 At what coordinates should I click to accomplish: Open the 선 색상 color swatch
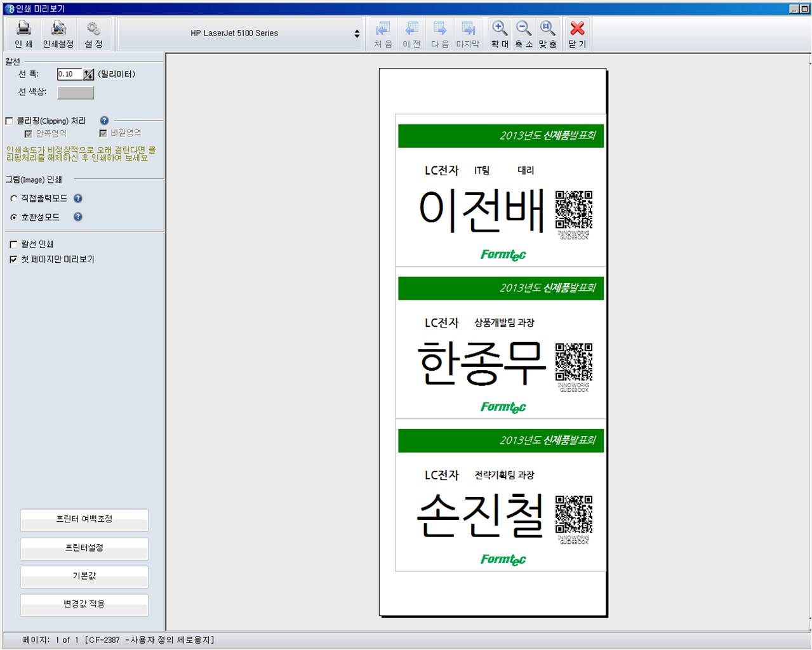76,93
